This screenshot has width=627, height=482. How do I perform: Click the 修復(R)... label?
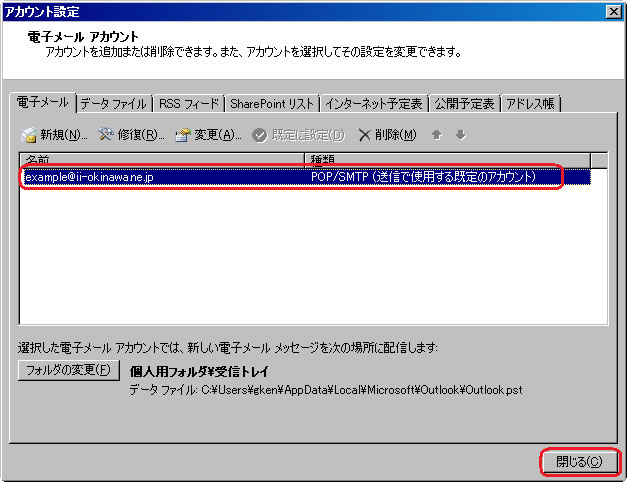pos(141,135)
